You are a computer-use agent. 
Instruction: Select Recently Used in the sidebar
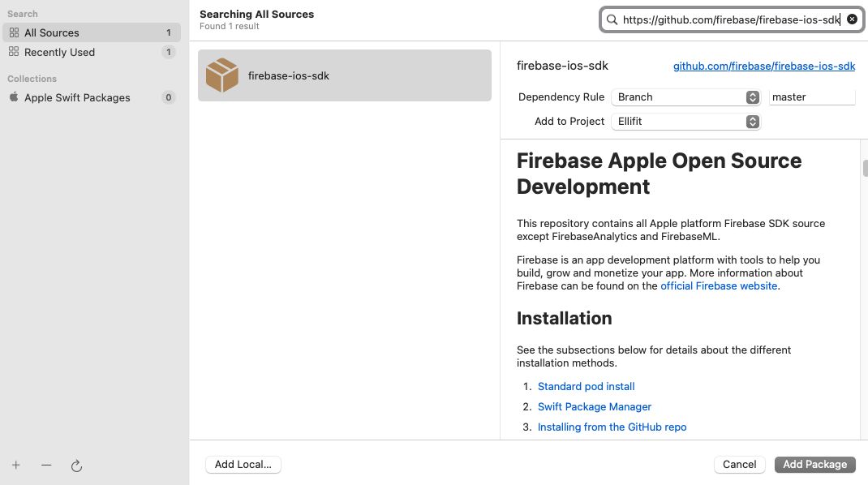click(59, 52)
